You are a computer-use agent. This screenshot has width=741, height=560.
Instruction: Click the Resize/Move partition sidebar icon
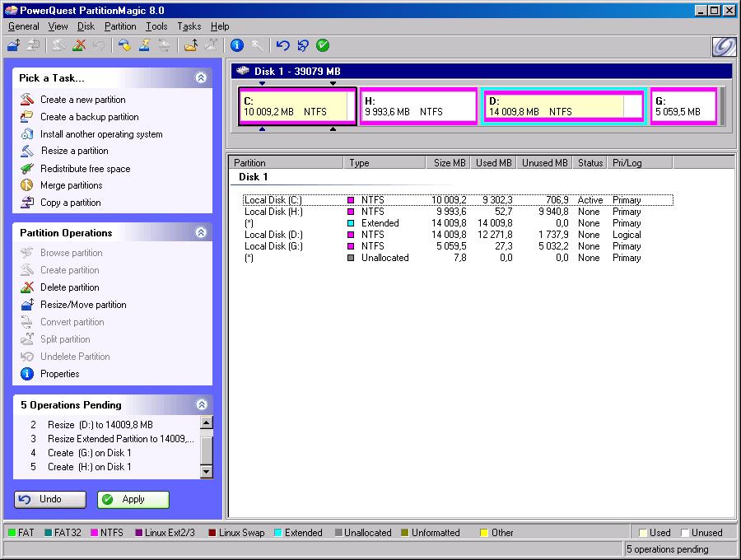click(x=27, y=305)
